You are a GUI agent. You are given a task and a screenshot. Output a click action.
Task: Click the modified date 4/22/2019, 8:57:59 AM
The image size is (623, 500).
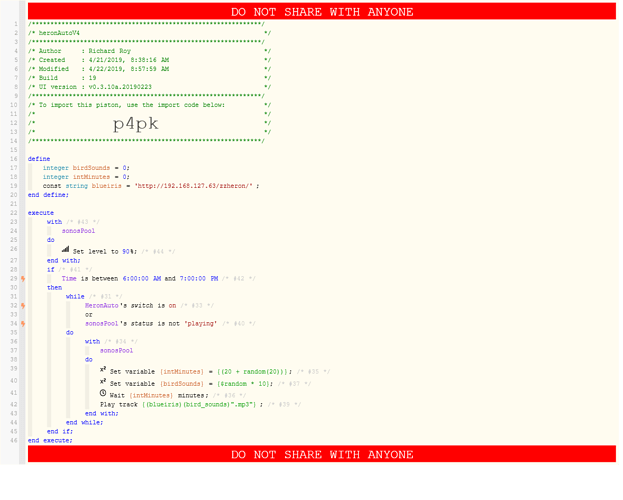pyautogui.click(x=129, y=69)
